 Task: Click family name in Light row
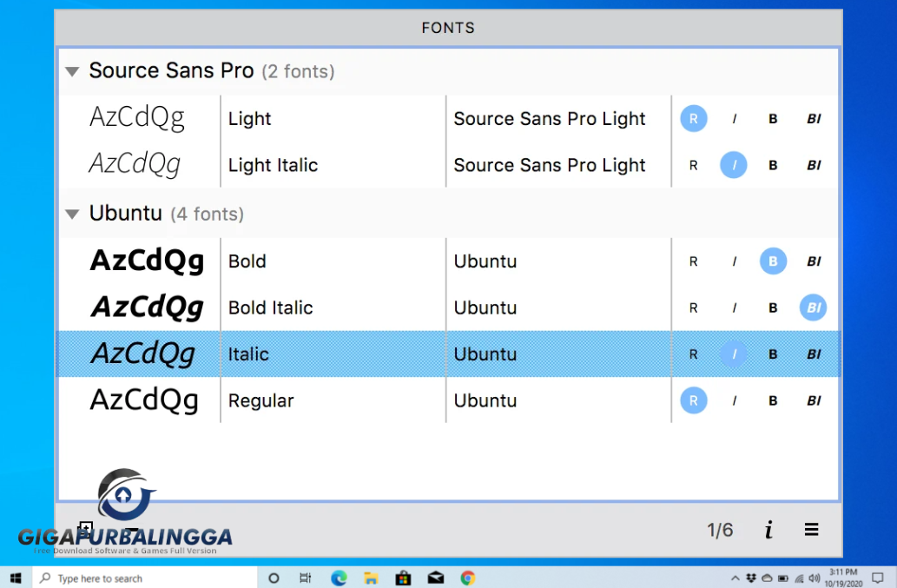coord(549,118)
